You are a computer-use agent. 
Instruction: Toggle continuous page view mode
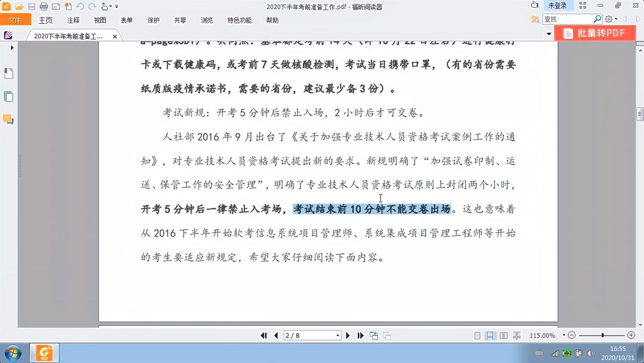[490, 336]
